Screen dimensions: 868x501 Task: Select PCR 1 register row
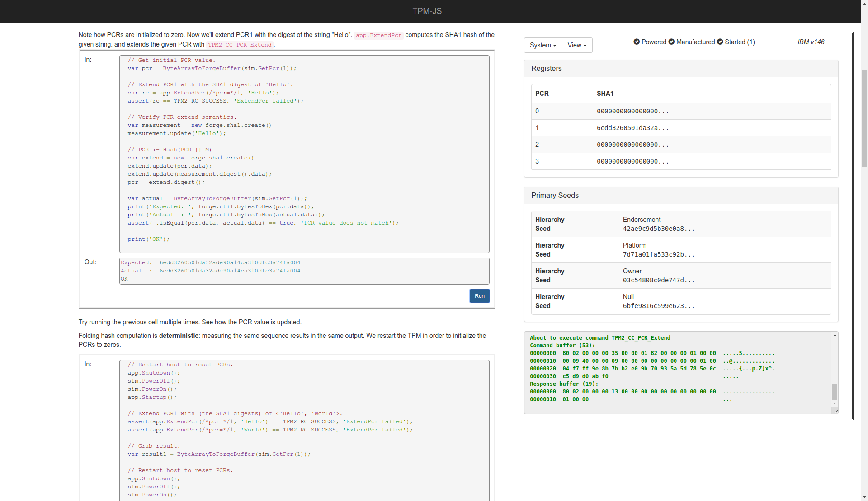tap(680, 128)
